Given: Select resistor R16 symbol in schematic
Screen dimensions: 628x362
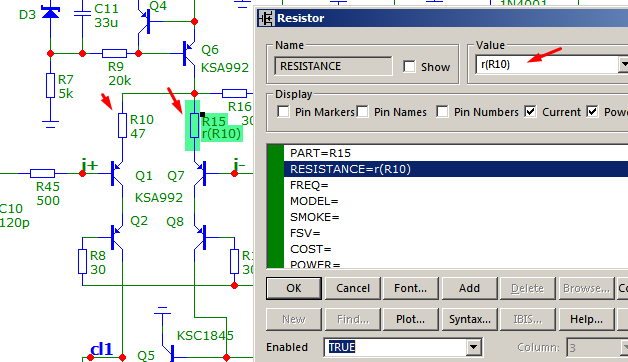Looking at the screenshot, I should (234, 93).
